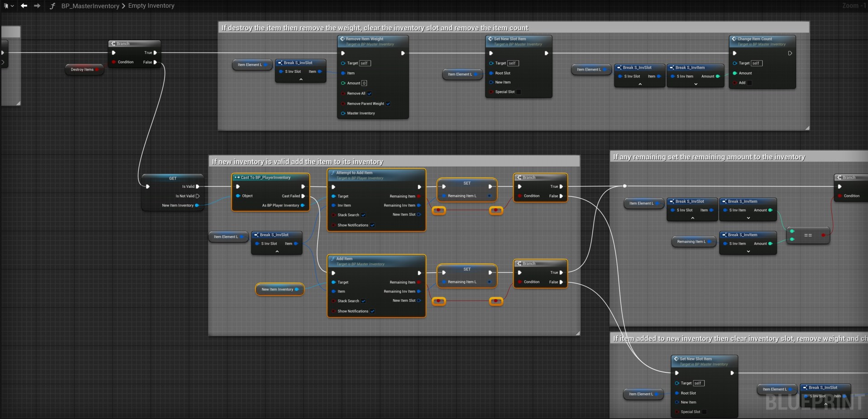Toggle Remove Parent Weight checkbox
The image size is (868, 419).
click(388, 104)
